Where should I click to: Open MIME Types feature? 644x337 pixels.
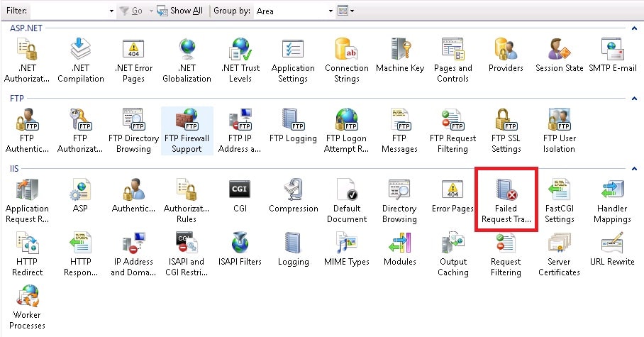click(347, 249)
